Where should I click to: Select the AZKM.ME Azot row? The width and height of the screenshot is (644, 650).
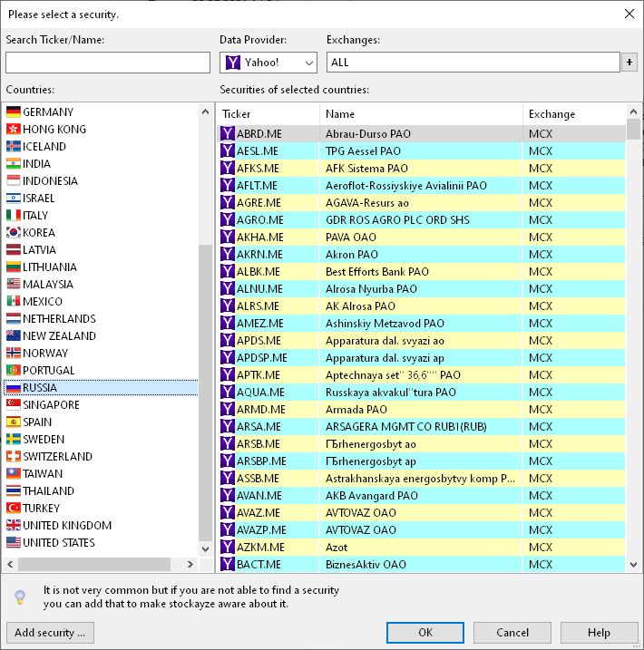(421, 548)
